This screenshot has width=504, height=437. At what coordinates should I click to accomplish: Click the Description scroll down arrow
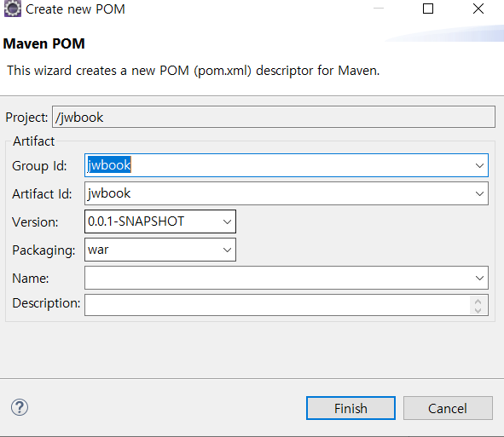pos(478,310)
